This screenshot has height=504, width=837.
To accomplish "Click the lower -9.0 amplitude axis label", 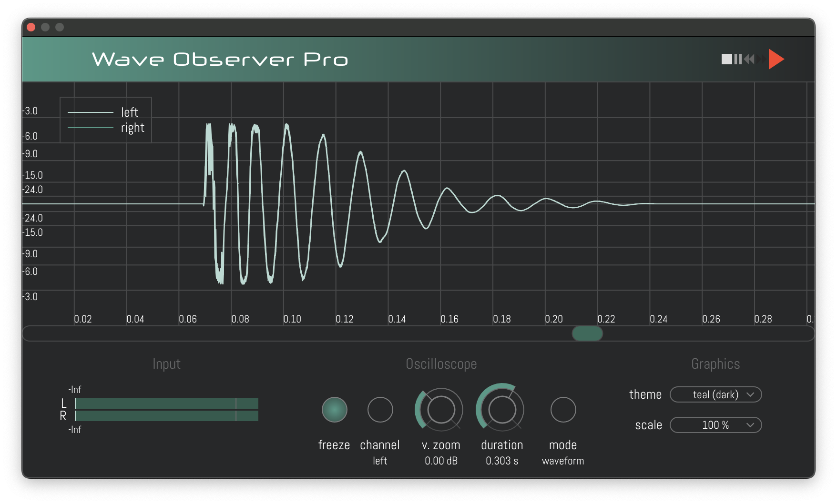I will click(30, 254).
